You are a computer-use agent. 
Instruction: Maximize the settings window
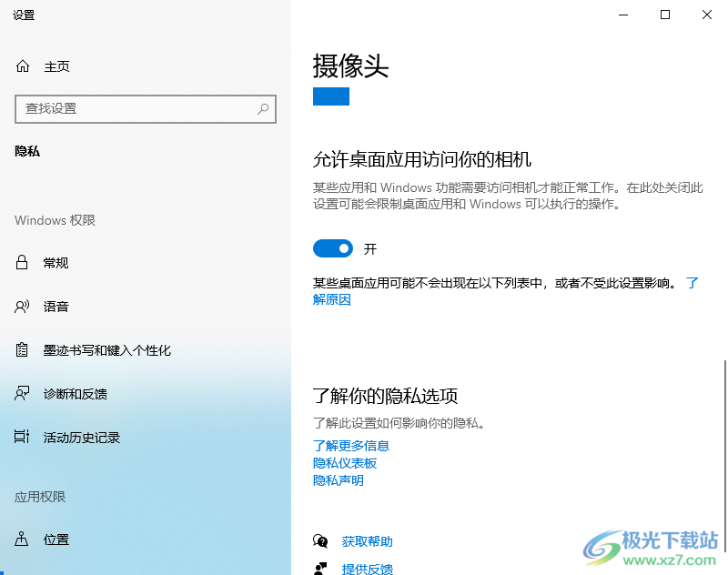click(665, 15)
